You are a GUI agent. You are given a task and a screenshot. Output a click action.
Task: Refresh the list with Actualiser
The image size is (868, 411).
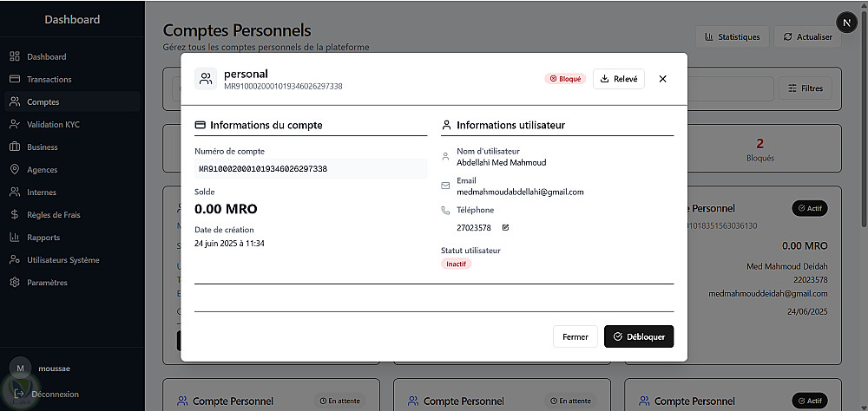tap(806, 37)
